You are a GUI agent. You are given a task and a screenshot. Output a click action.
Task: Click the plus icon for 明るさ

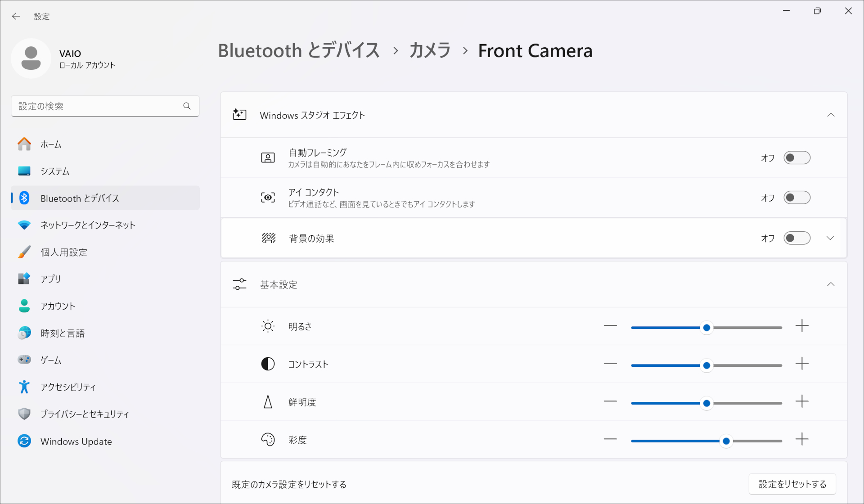(x=802, y=326)
